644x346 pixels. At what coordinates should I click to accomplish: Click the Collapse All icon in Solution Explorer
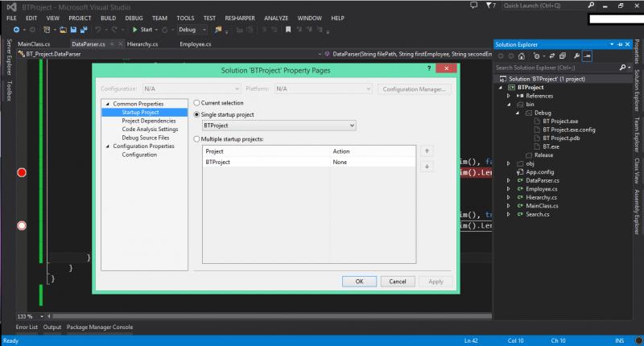563,56
